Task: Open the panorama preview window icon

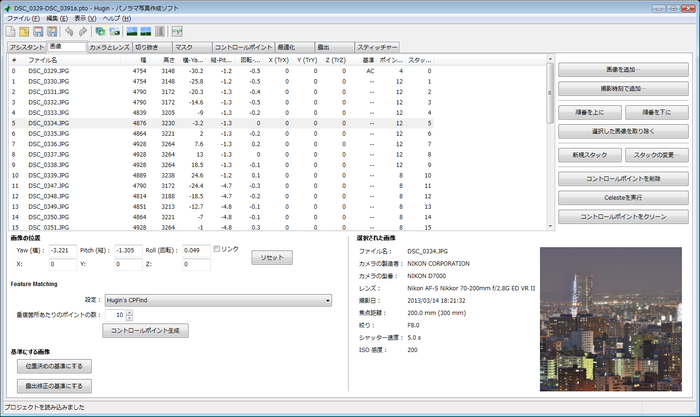Action: [x=132, y=31]
